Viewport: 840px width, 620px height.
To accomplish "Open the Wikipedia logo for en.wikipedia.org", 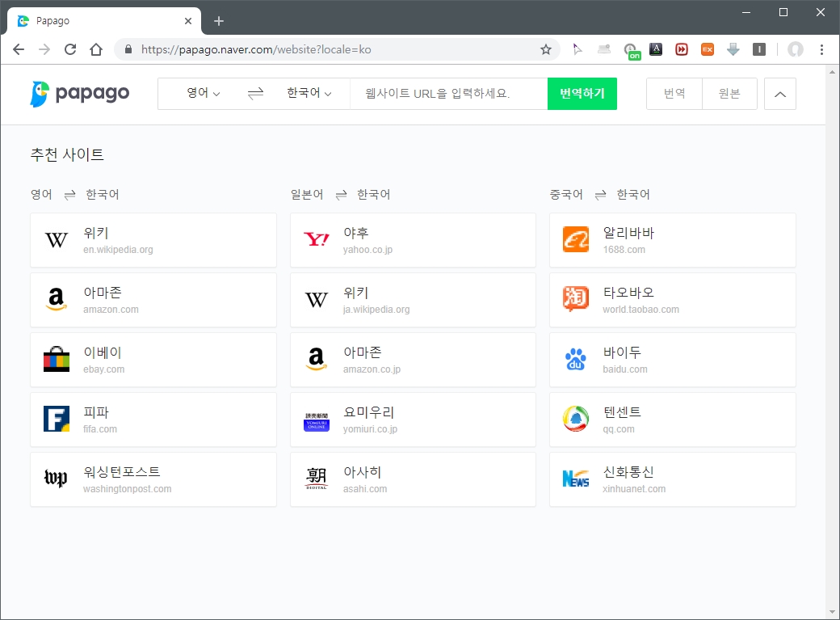I will (57, 240).
